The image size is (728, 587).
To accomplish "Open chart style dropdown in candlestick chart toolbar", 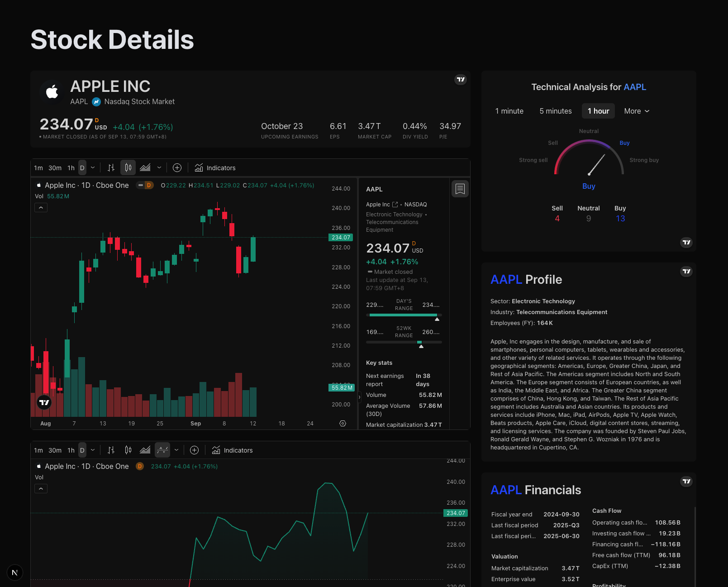I will click(159, 168).
